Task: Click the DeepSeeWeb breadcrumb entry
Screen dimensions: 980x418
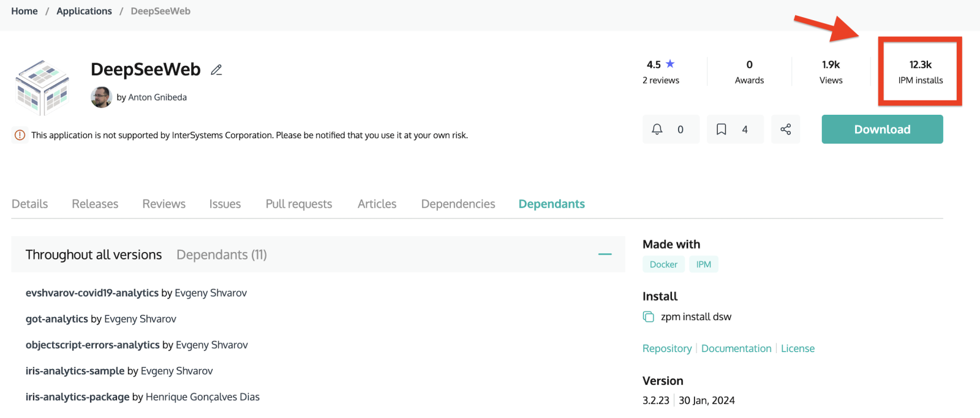Action: 160,11
